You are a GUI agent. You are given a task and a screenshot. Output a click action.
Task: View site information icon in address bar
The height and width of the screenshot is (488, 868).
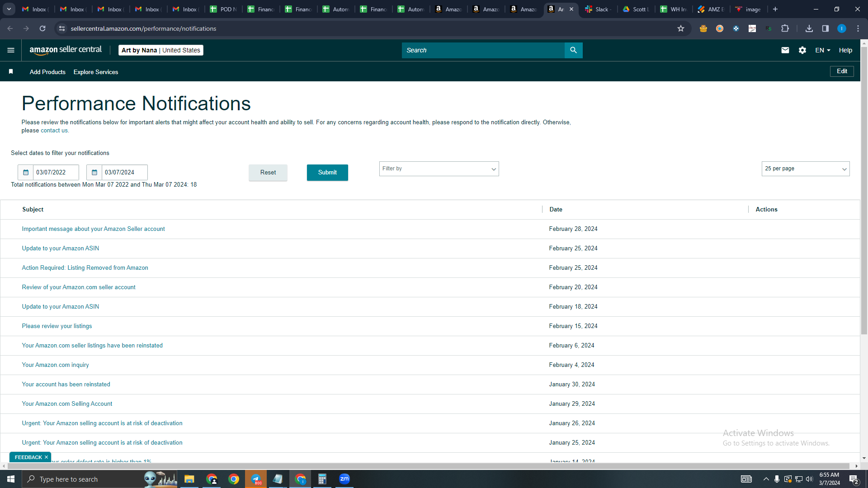[x=62, y=28]
